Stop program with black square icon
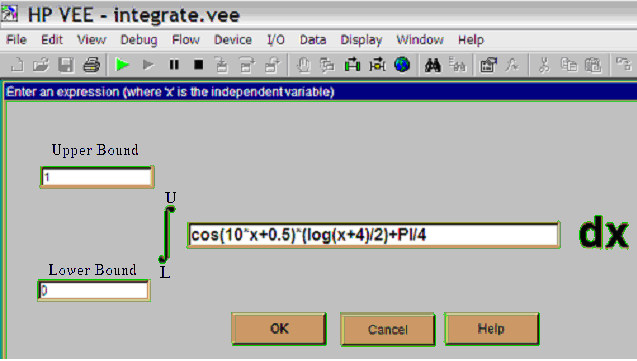The width and height of the screenshot is (637, 361). click(x=199, y=65)
